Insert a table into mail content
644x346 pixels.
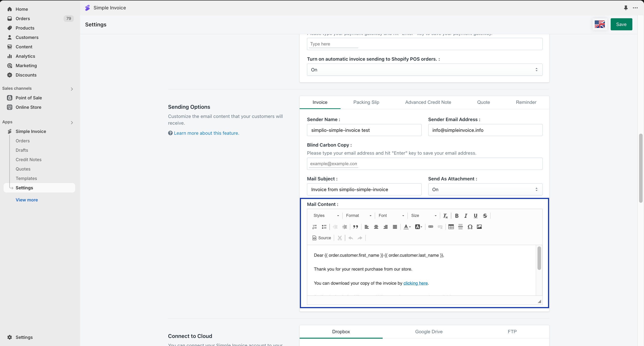click(451, 227)
